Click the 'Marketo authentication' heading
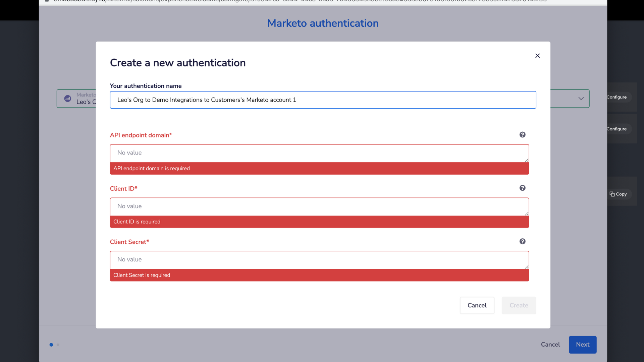The image size is (644, 362). click(x=323, y=23)
